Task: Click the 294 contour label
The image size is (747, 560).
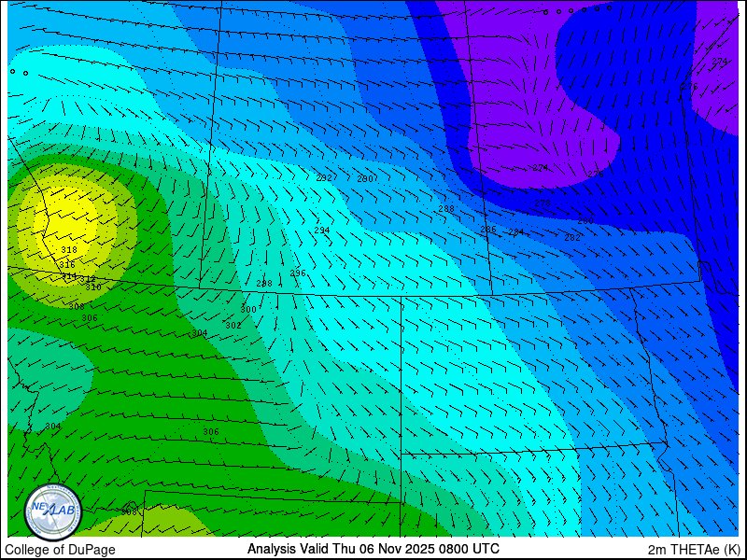Action: point(322,231)
